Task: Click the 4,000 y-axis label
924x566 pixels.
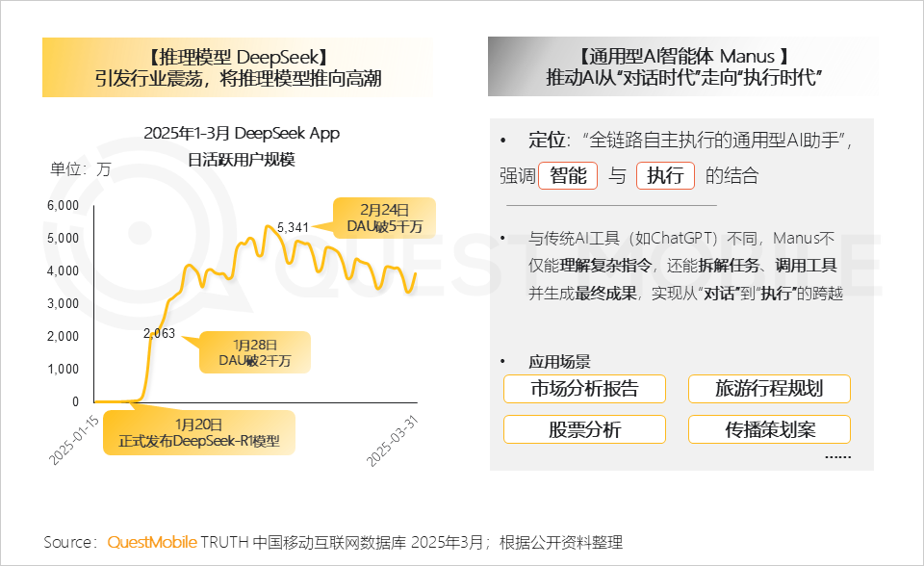Action: point(64,271)
